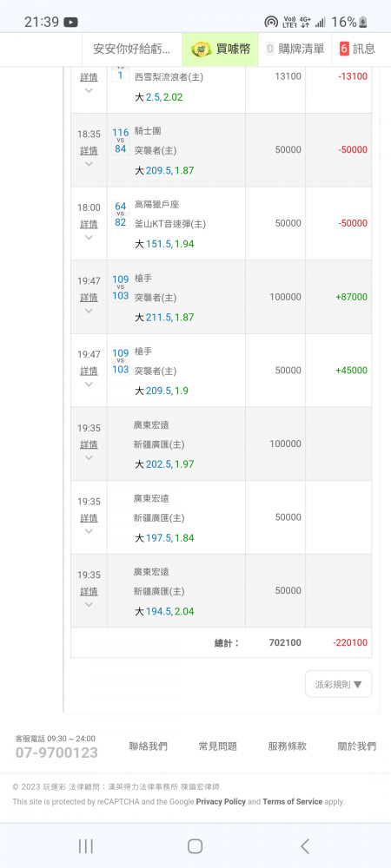391x868 pixels.
Task: Tap the 64 vs 82 score box
Action: click(120, 214)
